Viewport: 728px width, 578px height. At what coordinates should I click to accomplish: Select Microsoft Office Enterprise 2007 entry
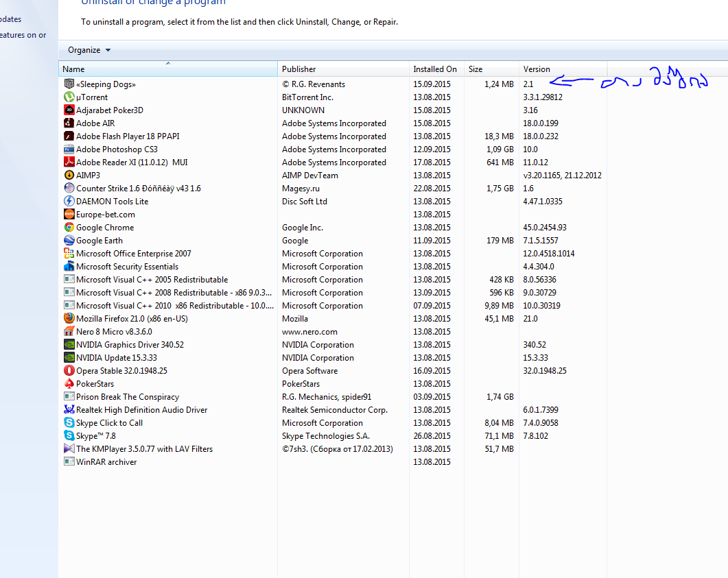pyautogui.click(x=134, y=254)
